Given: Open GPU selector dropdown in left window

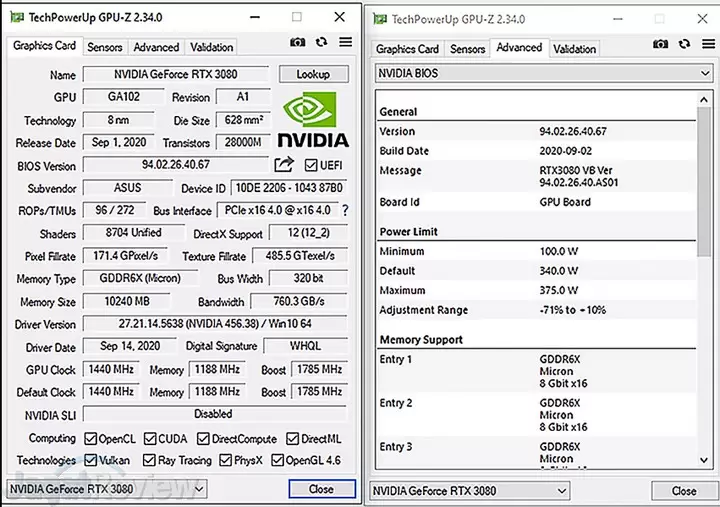Looking at the screenshot, I should click(107, 489).
